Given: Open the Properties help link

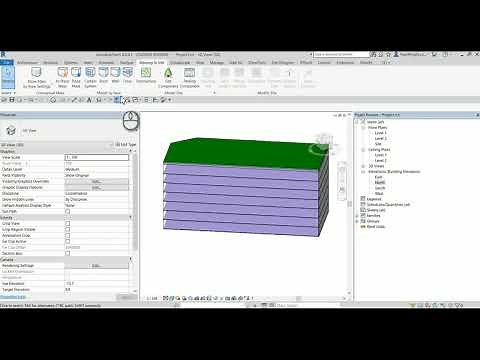Looking at the screenshot, I should [13, 297].
